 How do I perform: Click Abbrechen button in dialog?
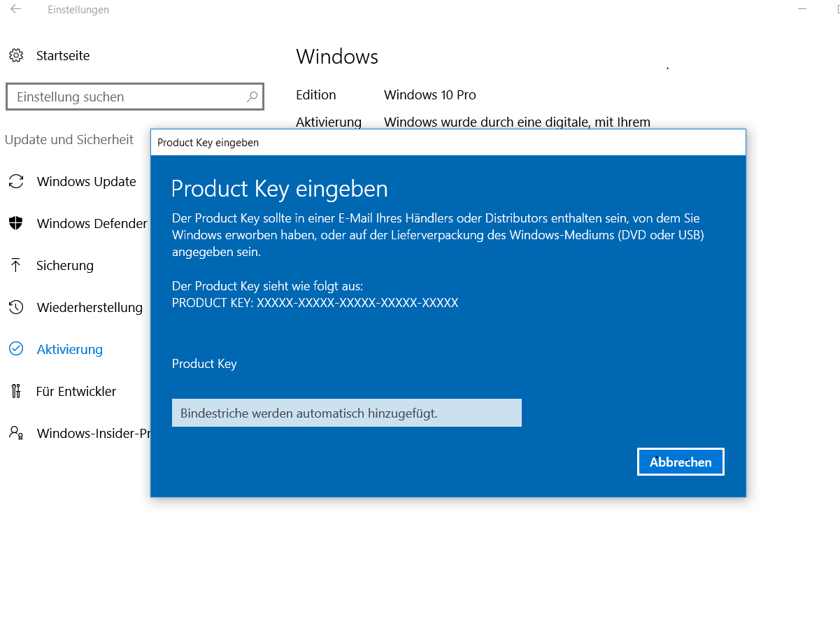coord(681,462)
